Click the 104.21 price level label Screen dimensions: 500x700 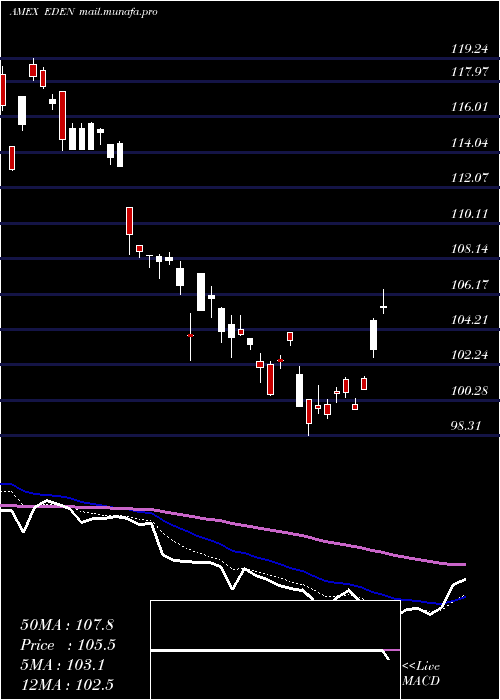[469, 320]
